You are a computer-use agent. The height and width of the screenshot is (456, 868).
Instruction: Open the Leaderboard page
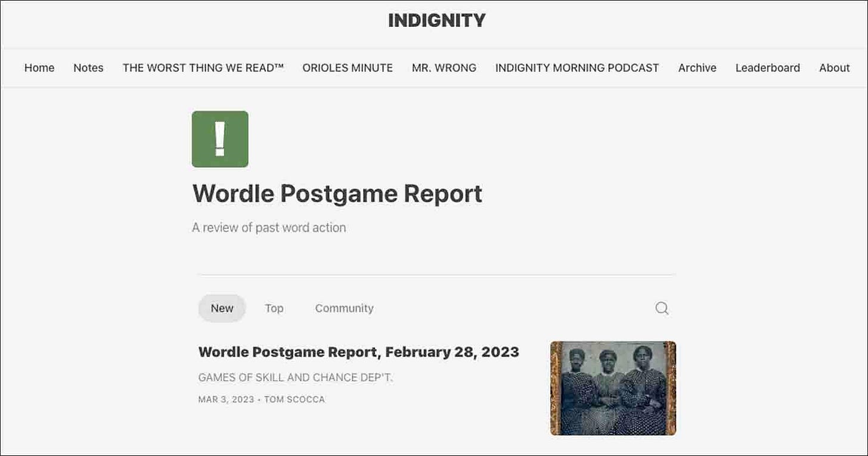coord(768,68)
